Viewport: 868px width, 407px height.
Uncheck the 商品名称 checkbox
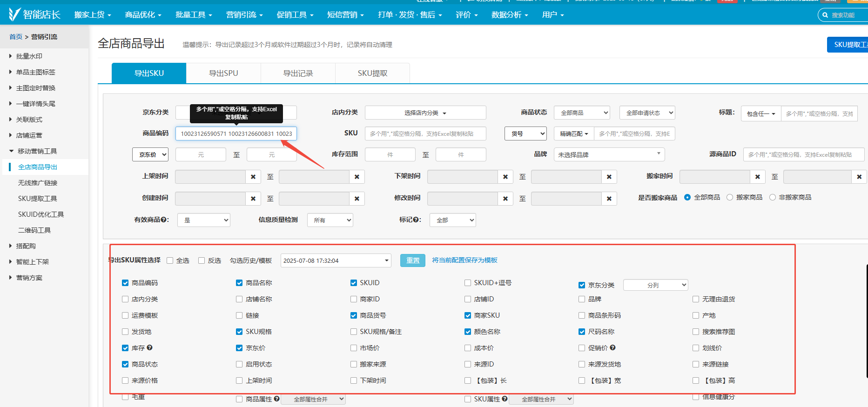pos(239,283)
